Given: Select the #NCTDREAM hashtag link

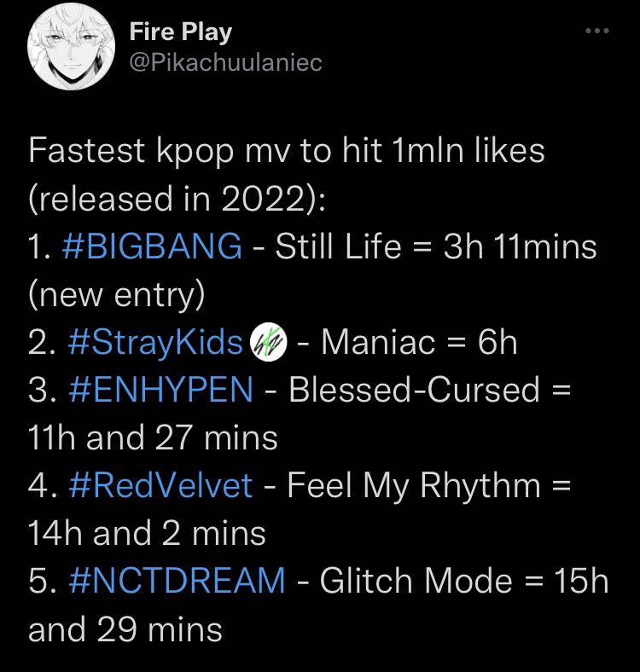Looking at the screenshot, I should coord(177,581).
